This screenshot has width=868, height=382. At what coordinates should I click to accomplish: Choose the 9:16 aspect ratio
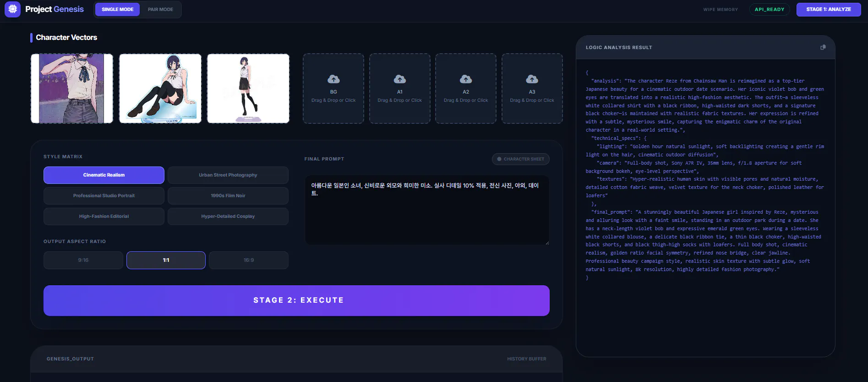pyautogui.click(x=83, y=260)
